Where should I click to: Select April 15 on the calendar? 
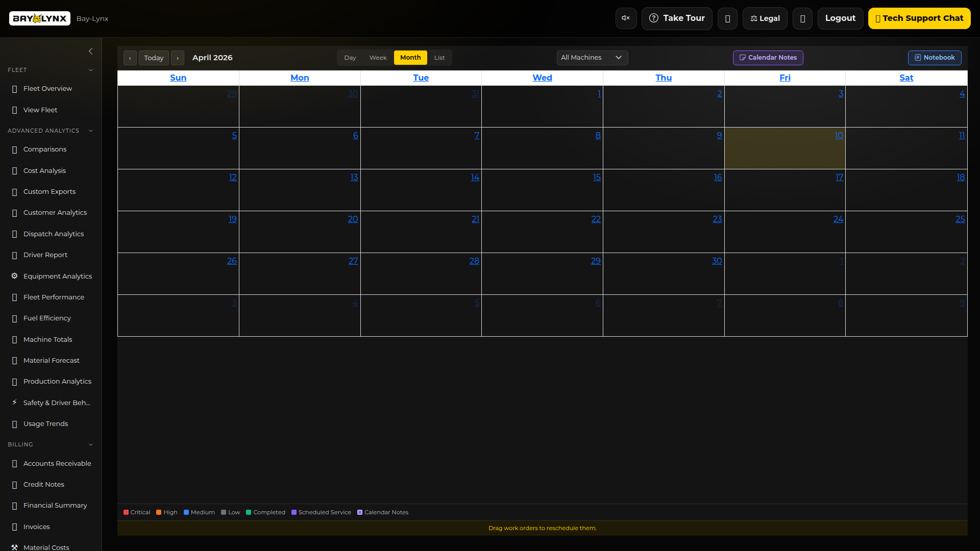pos(596,178)
